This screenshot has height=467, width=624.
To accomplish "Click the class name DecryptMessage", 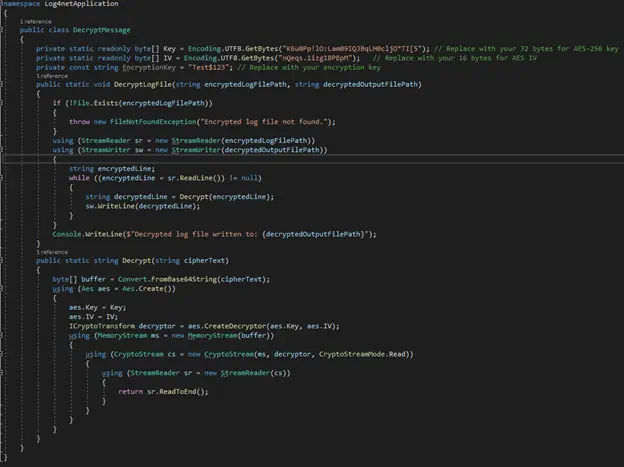I will pos(101,30).
